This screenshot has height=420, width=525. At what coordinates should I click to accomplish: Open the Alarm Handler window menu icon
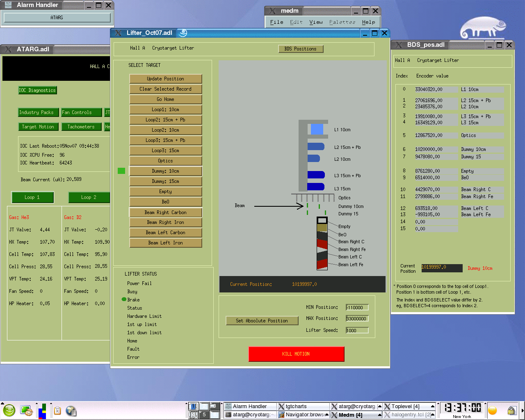[x=8, y=5]
